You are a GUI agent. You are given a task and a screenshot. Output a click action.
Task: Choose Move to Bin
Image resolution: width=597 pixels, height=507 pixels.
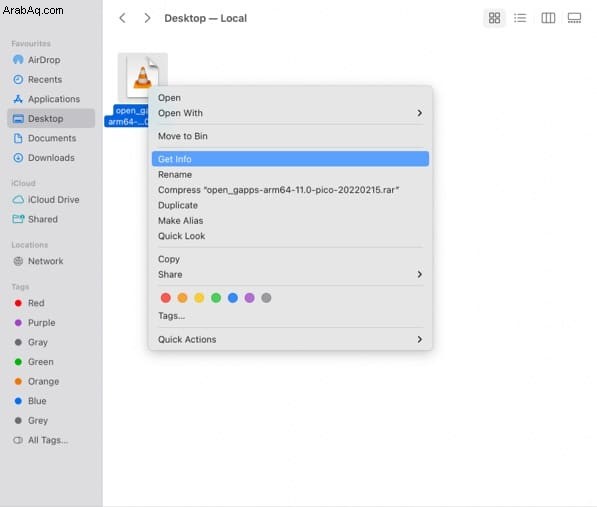290,136
